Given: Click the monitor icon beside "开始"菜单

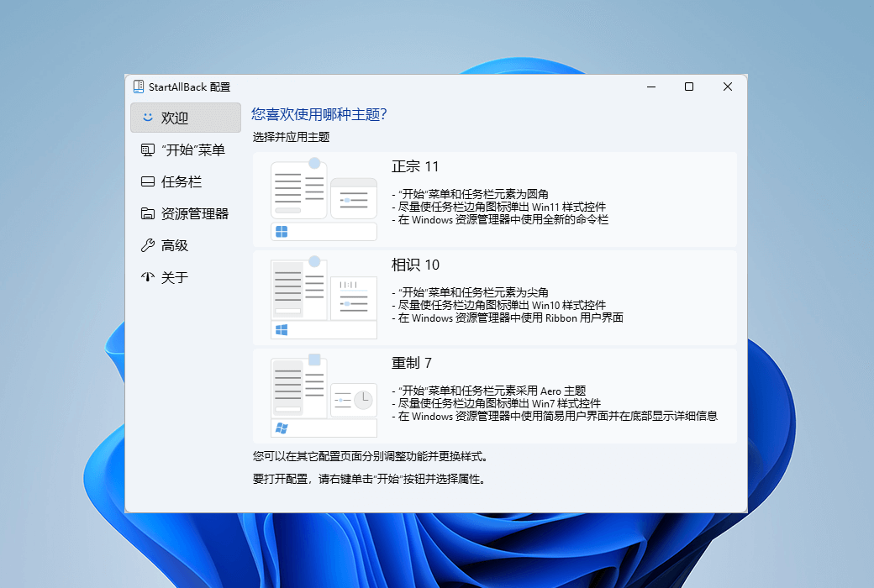Looking at the screenshot, I should (147, 150).
